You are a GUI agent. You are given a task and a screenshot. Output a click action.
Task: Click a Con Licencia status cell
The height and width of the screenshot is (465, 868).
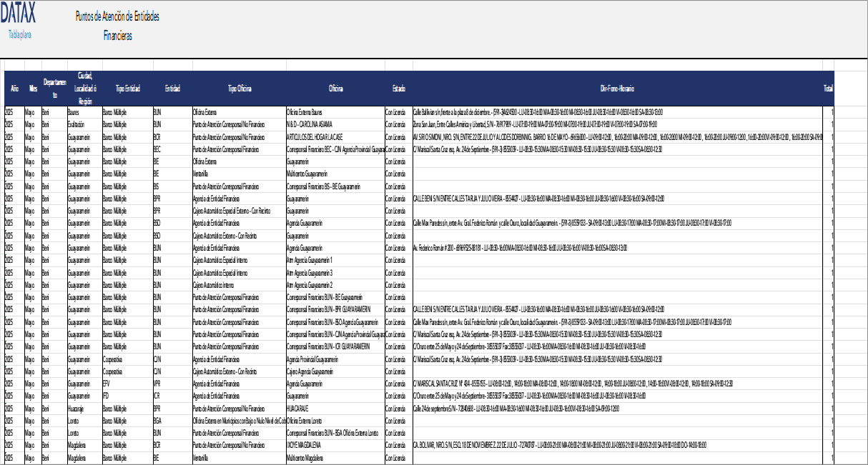(396, 113)
